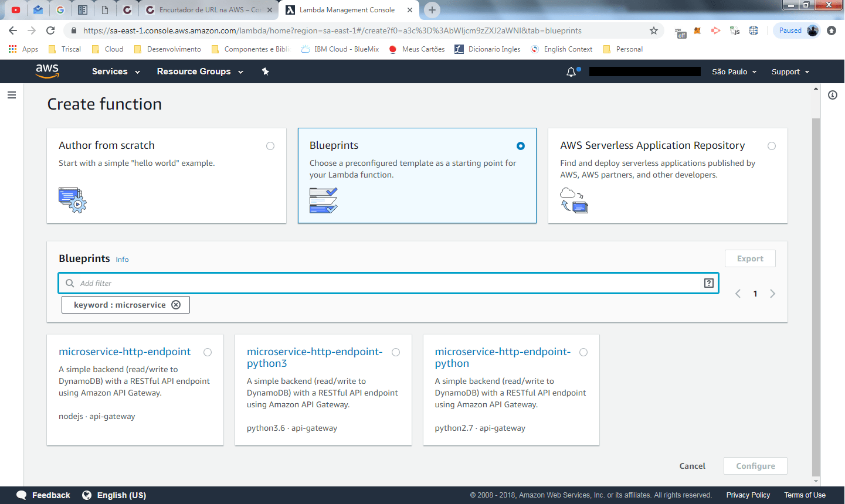
Task: Click the Chrome update arrow icon
Action: 832,30
